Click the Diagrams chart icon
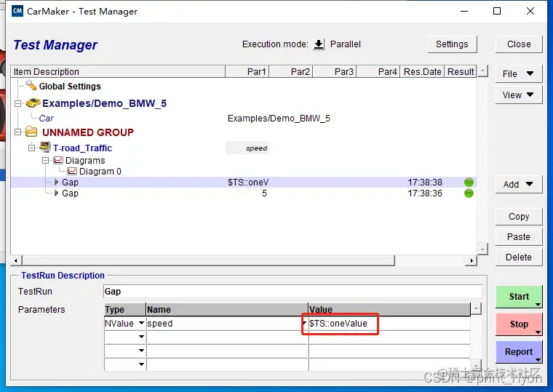Image resolution: width=553 pixels, height=392 pixels. coord(58,161)
